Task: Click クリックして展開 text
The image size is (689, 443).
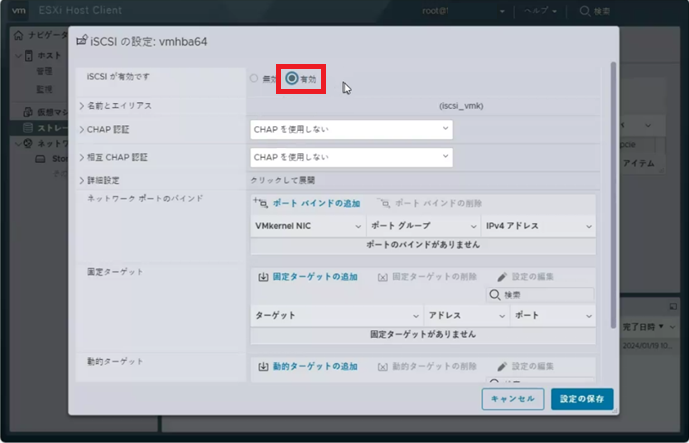Action: pyautogui.click(x=283, y=181)
